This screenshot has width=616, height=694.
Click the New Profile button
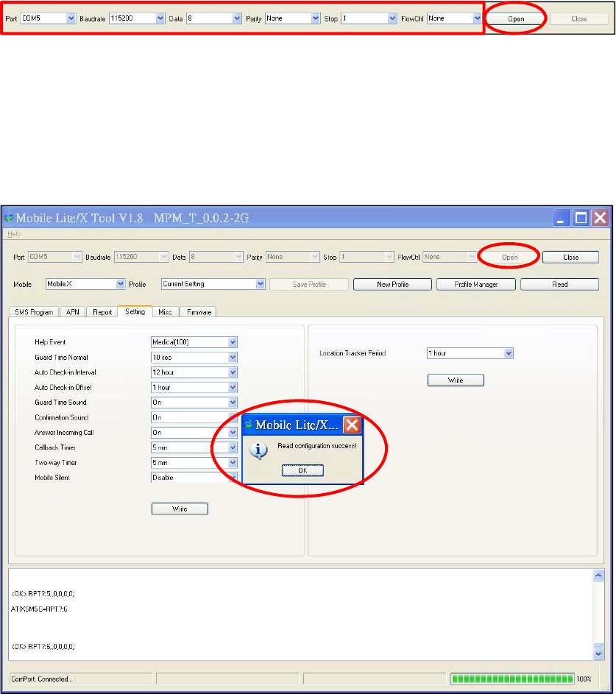pyautogui.click(x=392, y=285)
